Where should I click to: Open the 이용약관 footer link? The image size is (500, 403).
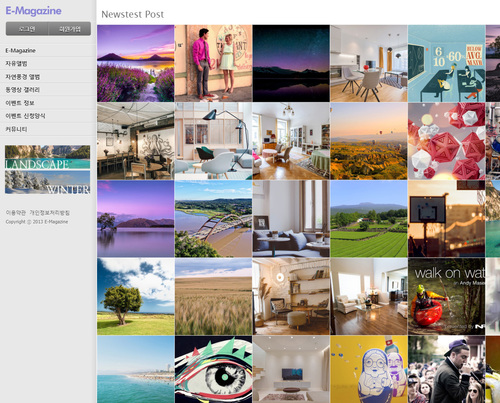[16, 213]
